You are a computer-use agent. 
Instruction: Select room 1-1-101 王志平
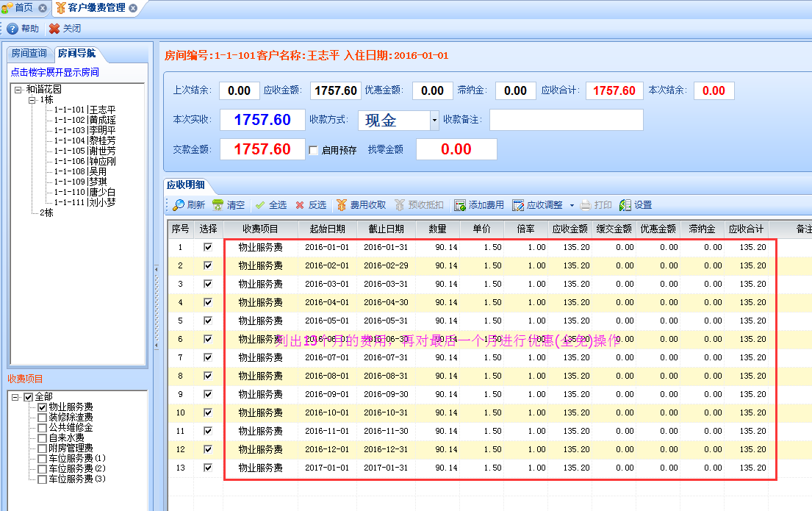[85, 110]
